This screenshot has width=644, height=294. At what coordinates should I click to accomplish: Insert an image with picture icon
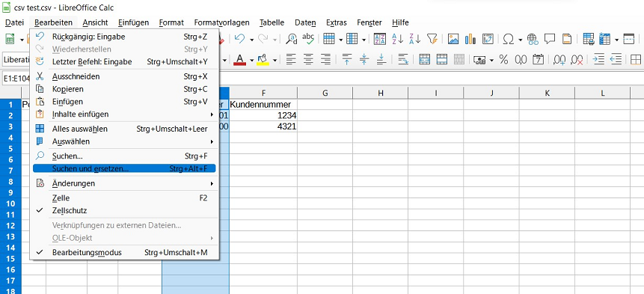pos(453,39)
